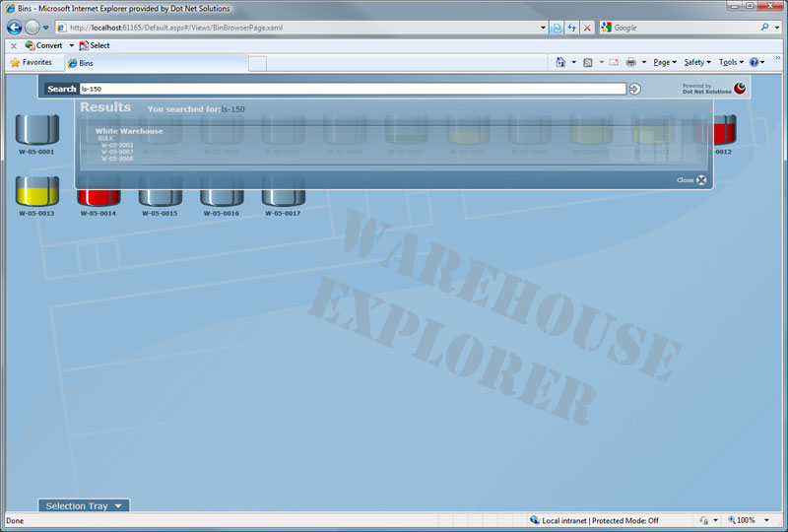Open the Favorites panel
Screen dimensions: 788x532
(x=32, y=62)
